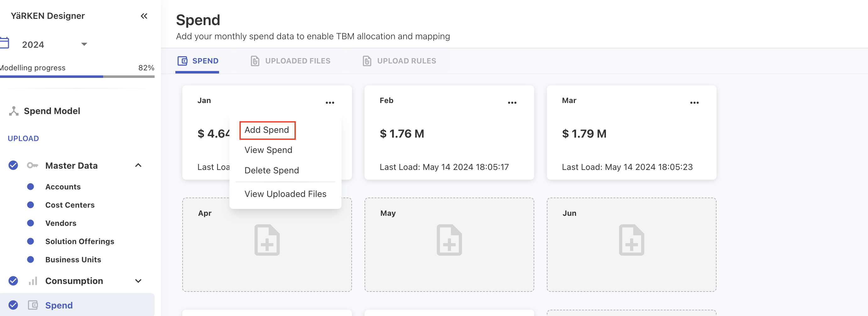Click the add file icon in May card

tap(449, 240)
